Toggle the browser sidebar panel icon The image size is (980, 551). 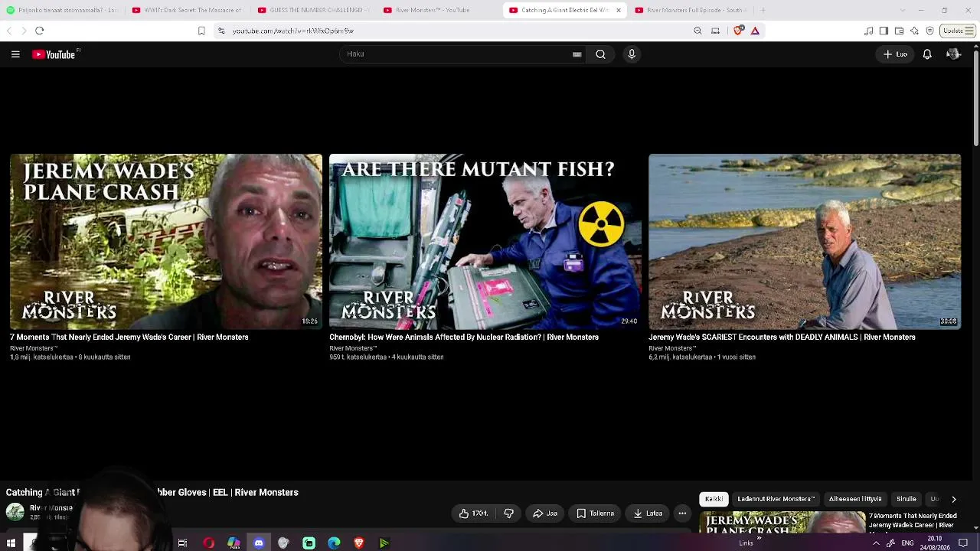coord(884,31)
